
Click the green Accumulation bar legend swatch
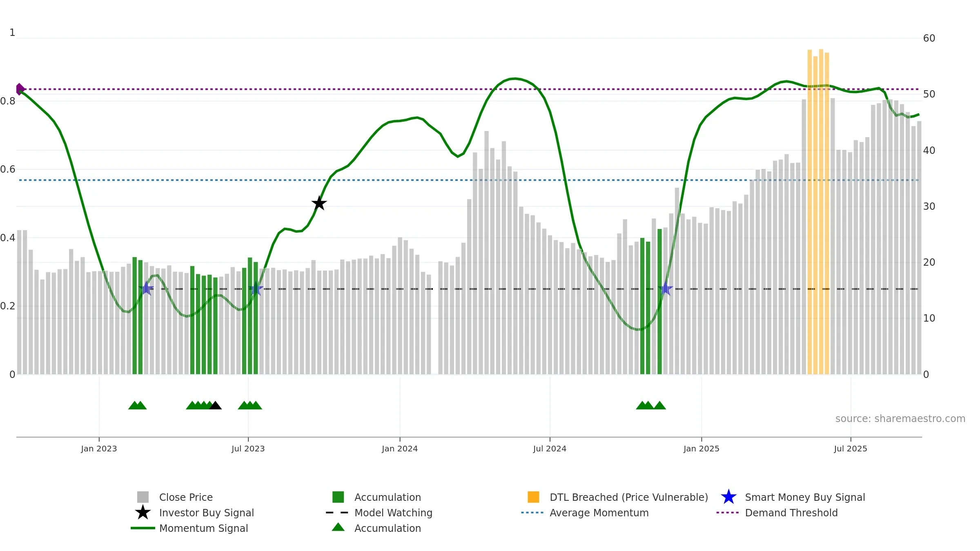338,497
